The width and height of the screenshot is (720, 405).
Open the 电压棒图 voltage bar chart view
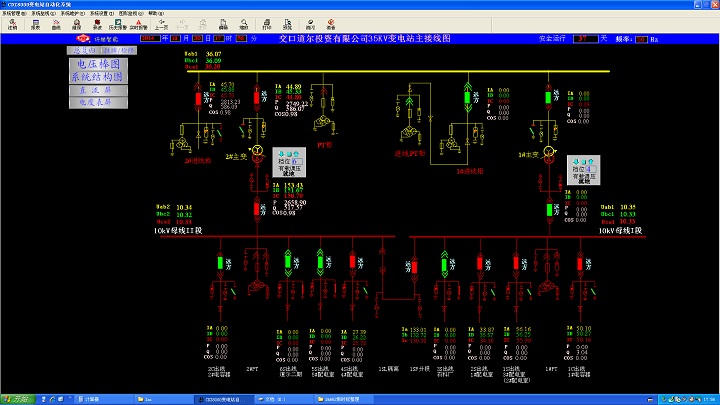pos(96,64)
